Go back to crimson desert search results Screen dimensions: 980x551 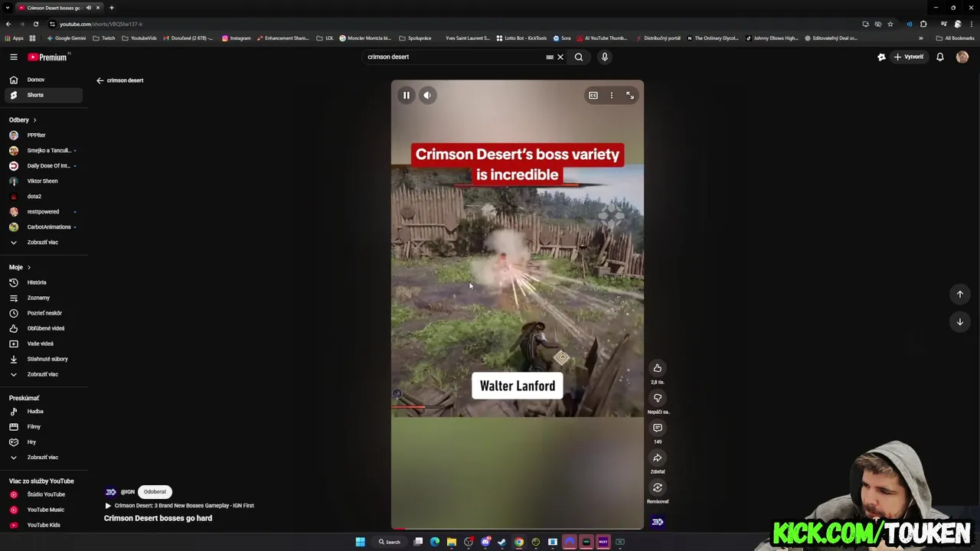click(x=100, y=80)
